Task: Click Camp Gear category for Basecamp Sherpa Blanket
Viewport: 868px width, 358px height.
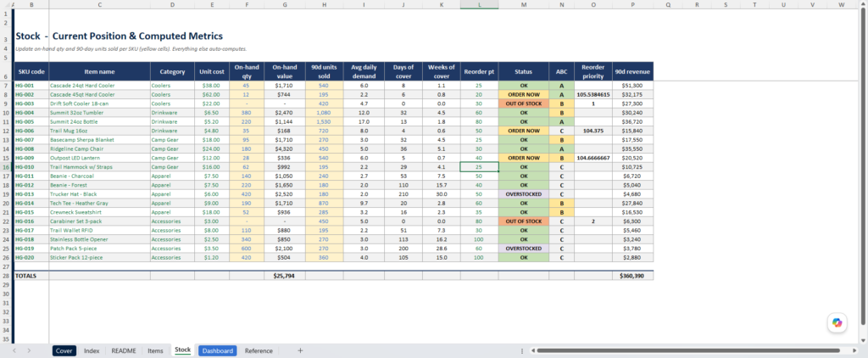Action: (173, 140)
